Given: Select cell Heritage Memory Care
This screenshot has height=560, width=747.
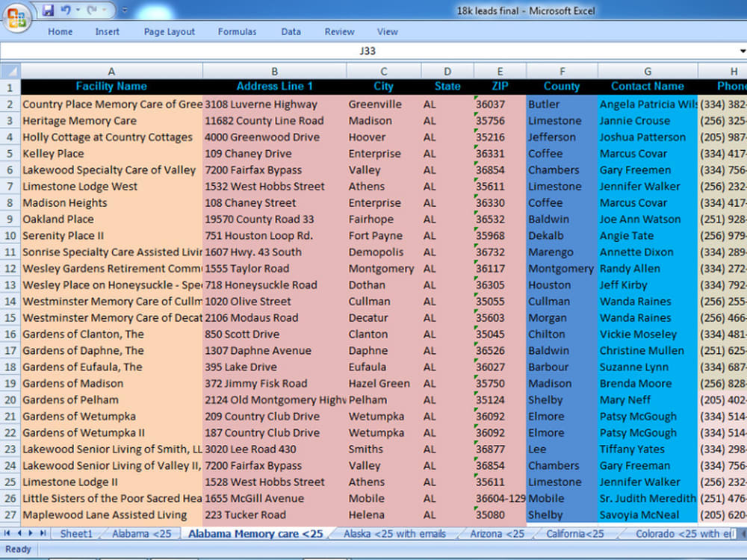Looking at the screenshot, I should pyautogui.click(x=111, y=121).
